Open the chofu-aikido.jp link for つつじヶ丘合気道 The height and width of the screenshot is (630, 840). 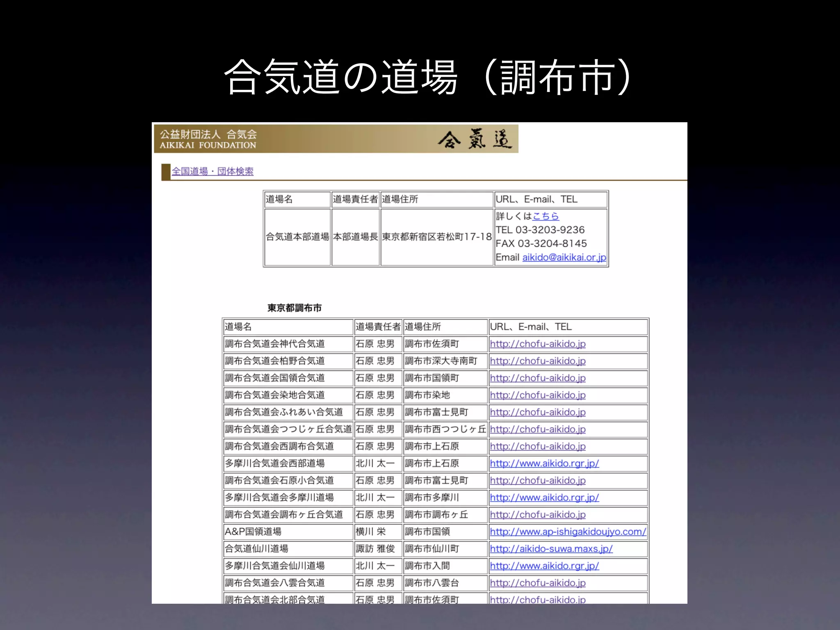tap(538, 429)
